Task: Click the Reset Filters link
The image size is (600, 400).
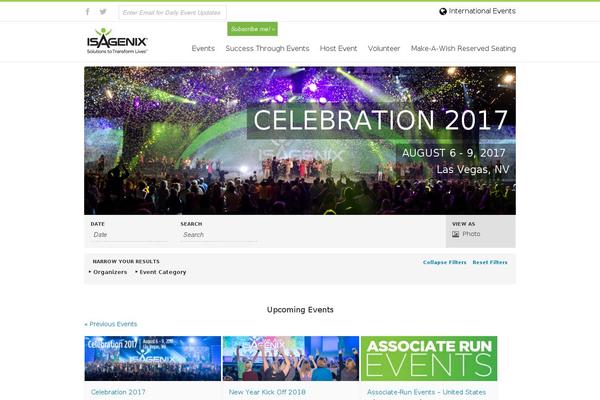Action: point(490,262)
